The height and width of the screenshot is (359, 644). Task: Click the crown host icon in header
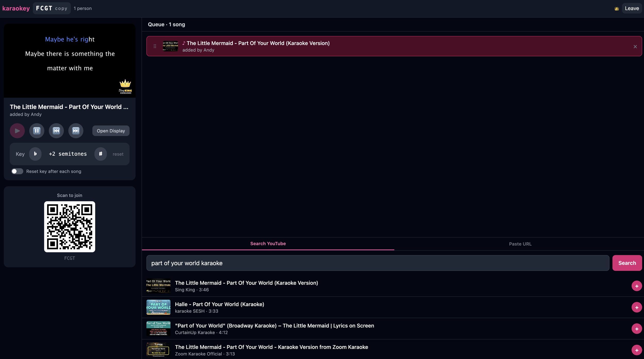coord(617,8)
